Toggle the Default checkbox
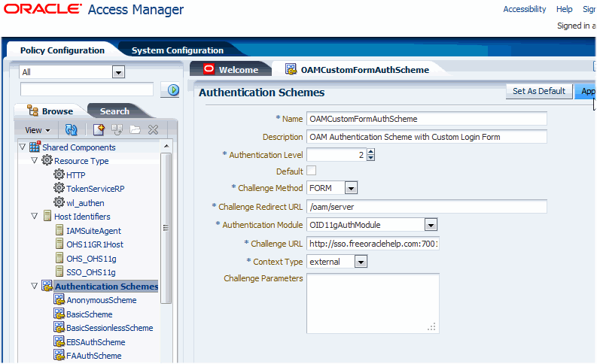597x364 pixels. pyautogui.click(x=312, y=171)
